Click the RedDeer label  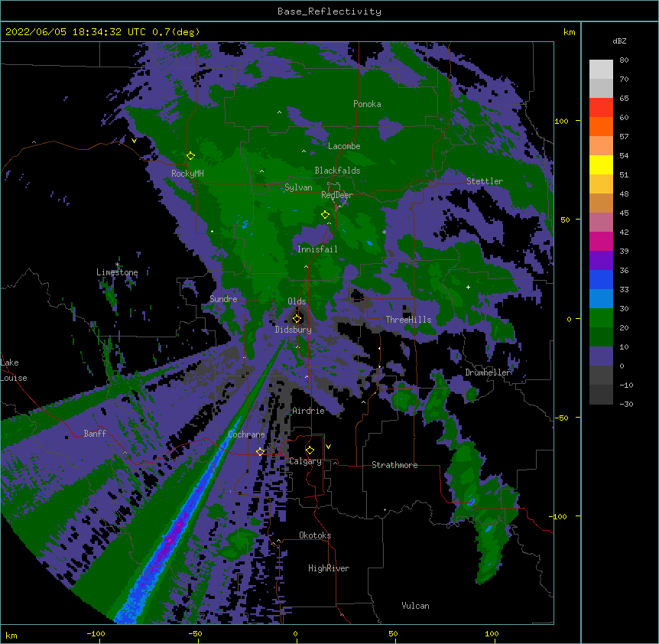coord(337,195)
